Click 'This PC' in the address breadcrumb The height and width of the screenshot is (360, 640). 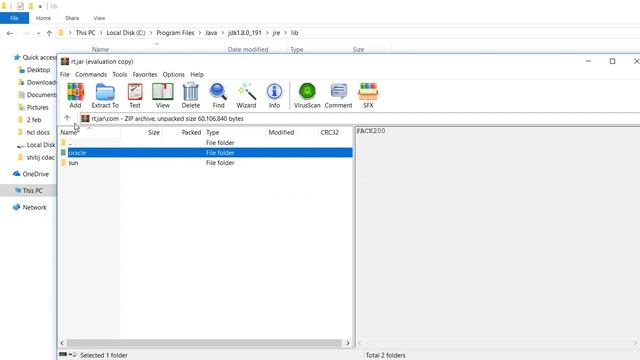click(85, 33)
